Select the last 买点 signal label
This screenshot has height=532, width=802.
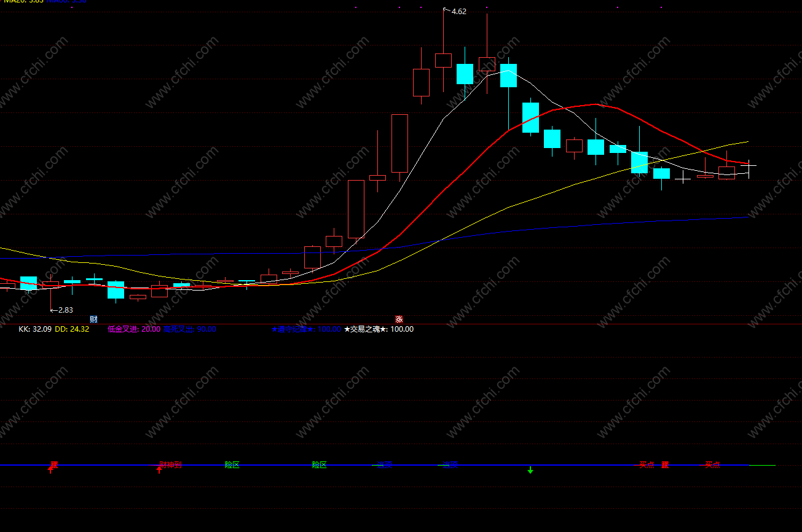click(712, 465)
